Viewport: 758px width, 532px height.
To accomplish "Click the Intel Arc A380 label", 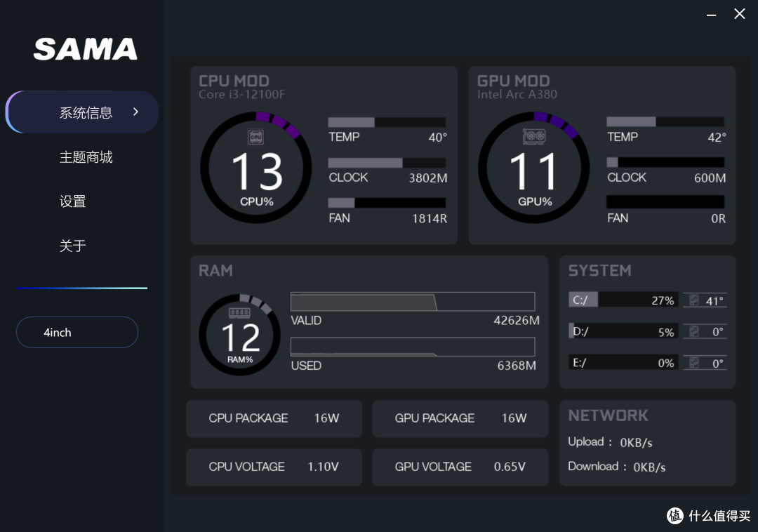I will [x=517, y=94].
